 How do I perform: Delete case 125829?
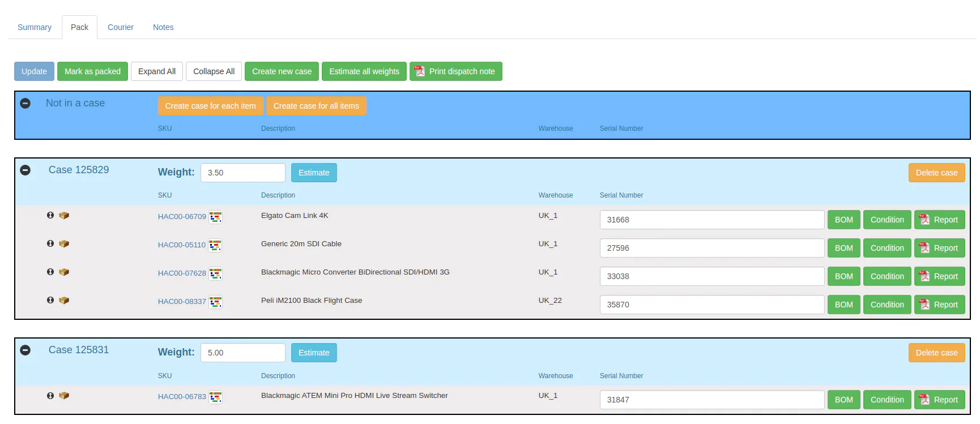pos(937,173)
